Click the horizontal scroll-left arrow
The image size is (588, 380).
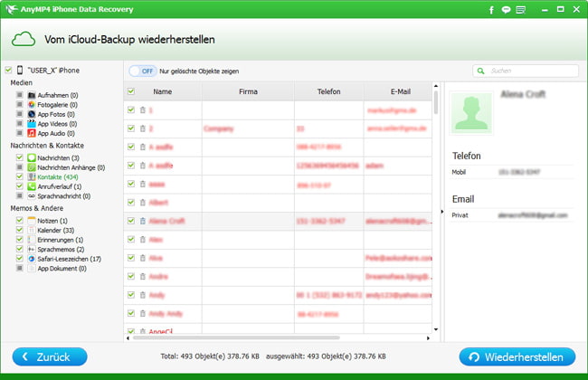click(x=128, y=338)
